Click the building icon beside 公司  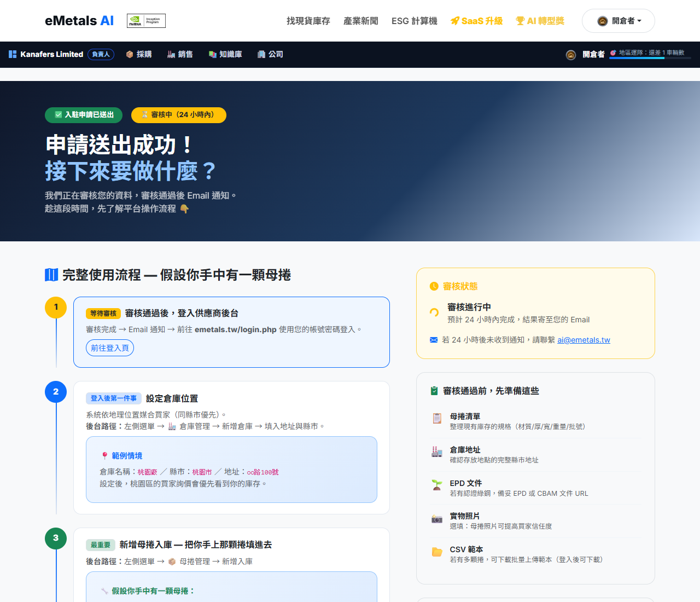[x=261, y=54]
